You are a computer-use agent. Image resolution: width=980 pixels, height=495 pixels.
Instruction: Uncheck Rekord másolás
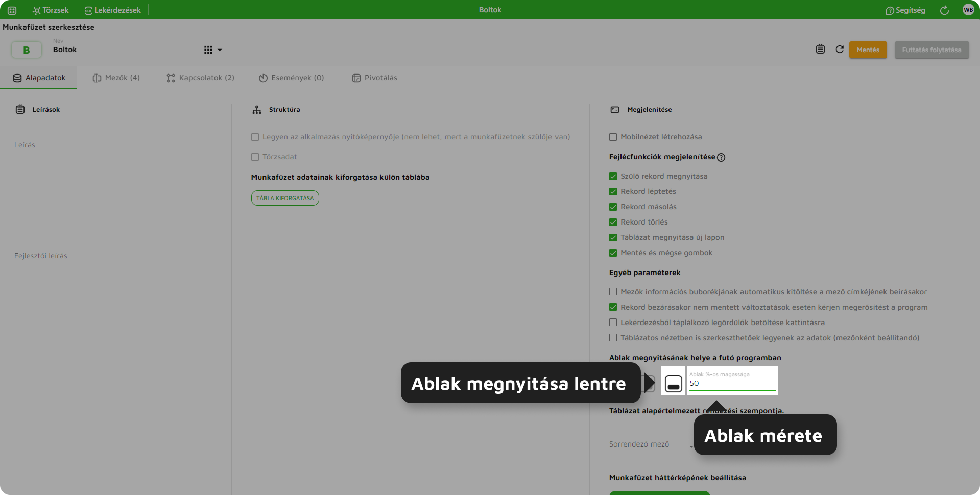[613, 207]
